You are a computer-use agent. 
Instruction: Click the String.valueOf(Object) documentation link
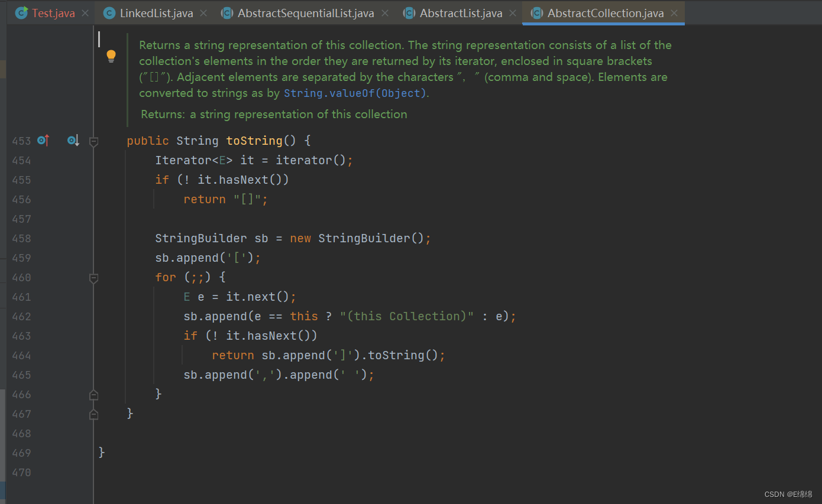(x=355, y=93)
